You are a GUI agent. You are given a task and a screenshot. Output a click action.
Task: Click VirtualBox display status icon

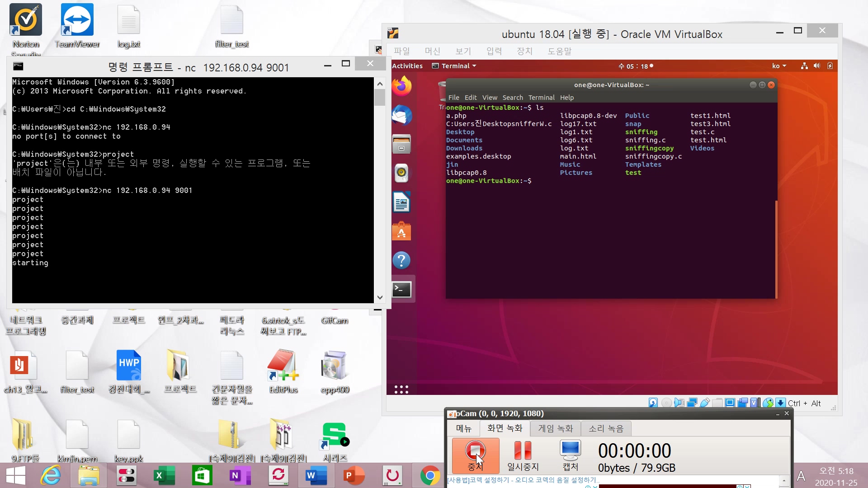pos(730,403)
